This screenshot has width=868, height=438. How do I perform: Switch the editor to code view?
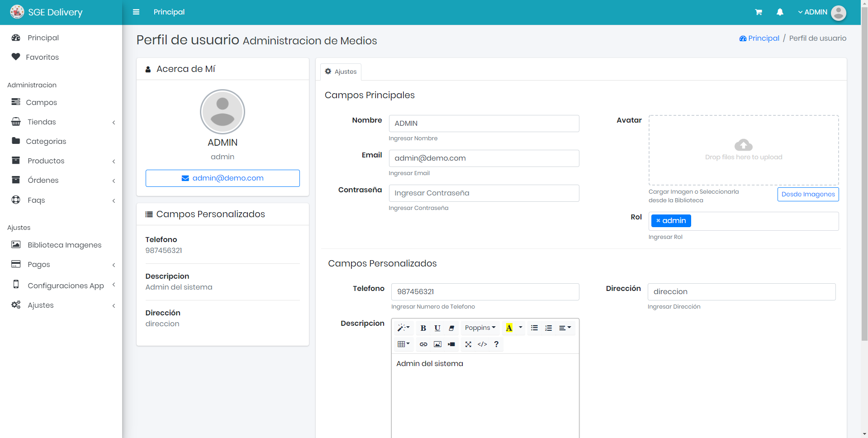point(482,344)
